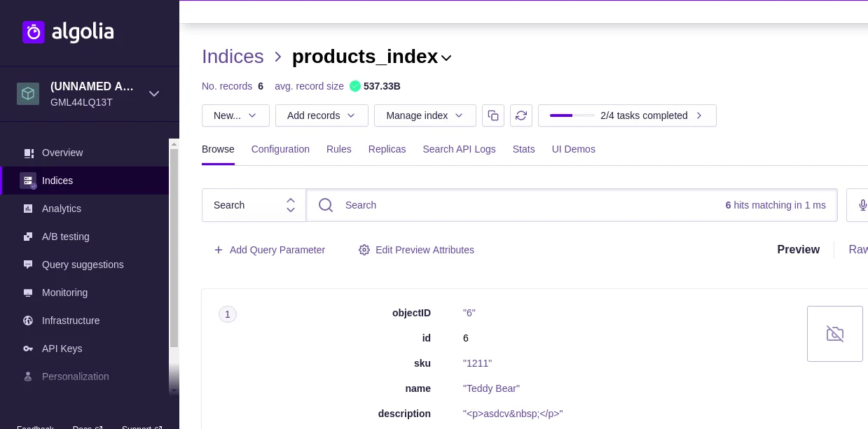Open the Monitoring section
The width and height of the screenshot is (868, 429).
coord(64,293)
